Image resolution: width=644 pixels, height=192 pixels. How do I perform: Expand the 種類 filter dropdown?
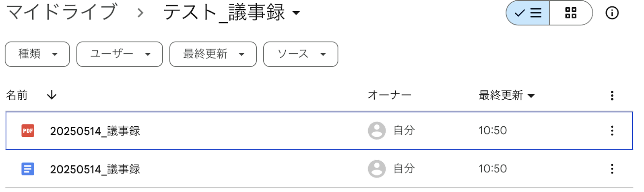pos(37,54)
